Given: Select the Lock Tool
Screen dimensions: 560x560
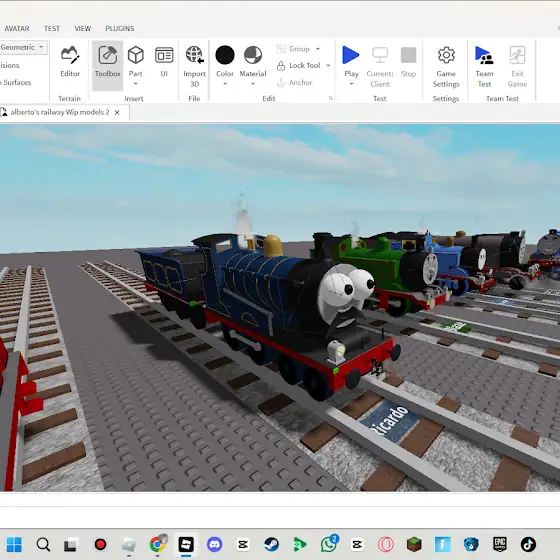Looking at the screenshot, I should pyautogui.click(x=299, y=65).
